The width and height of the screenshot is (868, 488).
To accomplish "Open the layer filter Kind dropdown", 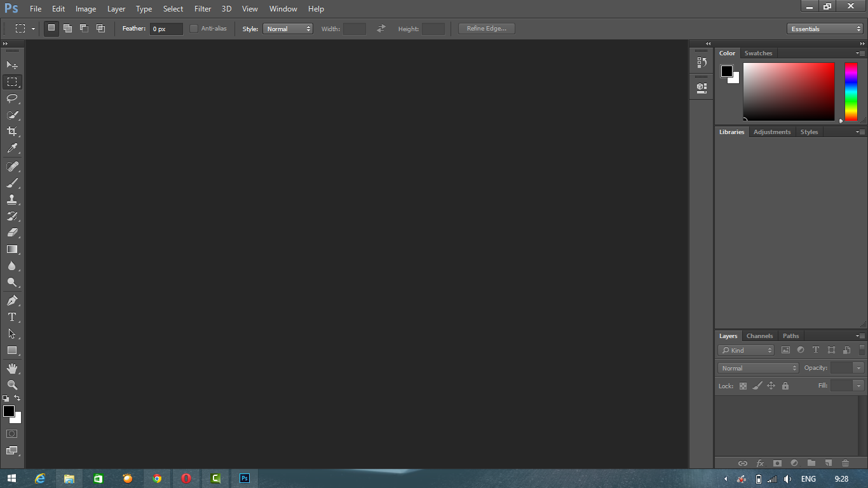I will (746, 350).
